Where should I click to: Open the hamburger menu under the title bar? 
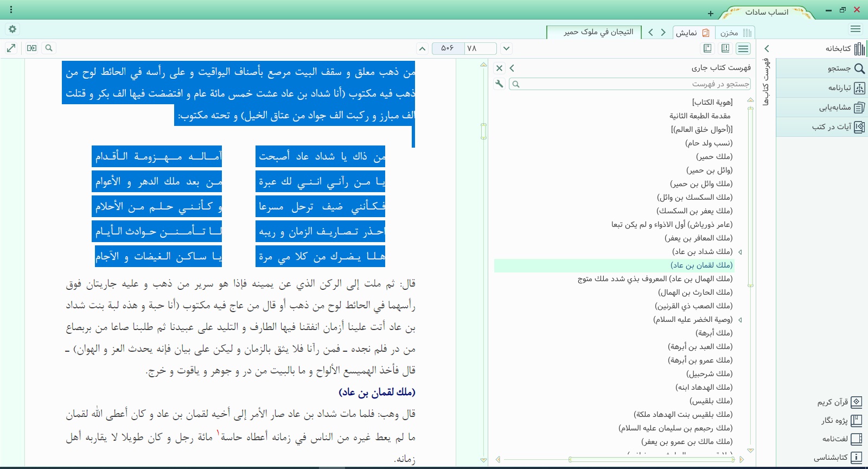pyautogui.click(x=856, y=29)
